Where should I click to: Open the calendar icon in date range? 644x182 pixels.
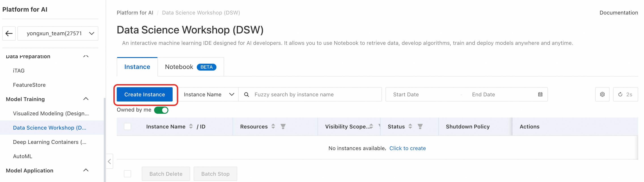click(x=540, y=95)
